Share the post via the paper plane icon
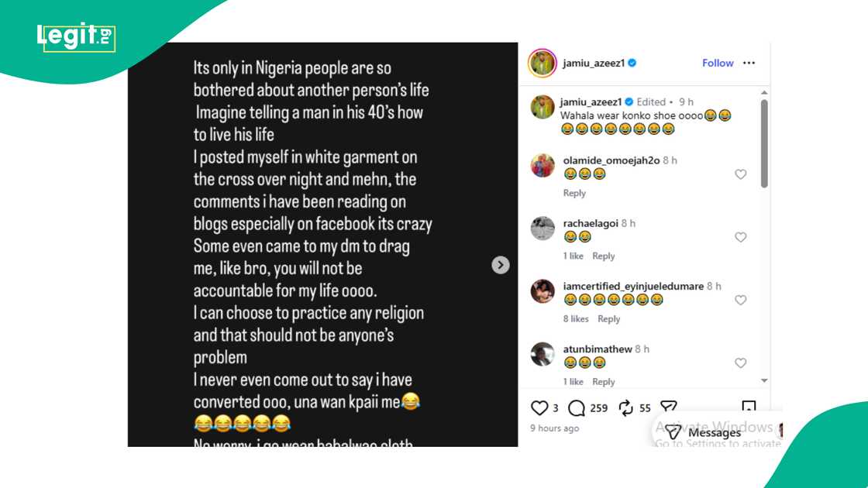Image resolution: width=868 pixels, height=488 pixels. (x=668, y=406)
